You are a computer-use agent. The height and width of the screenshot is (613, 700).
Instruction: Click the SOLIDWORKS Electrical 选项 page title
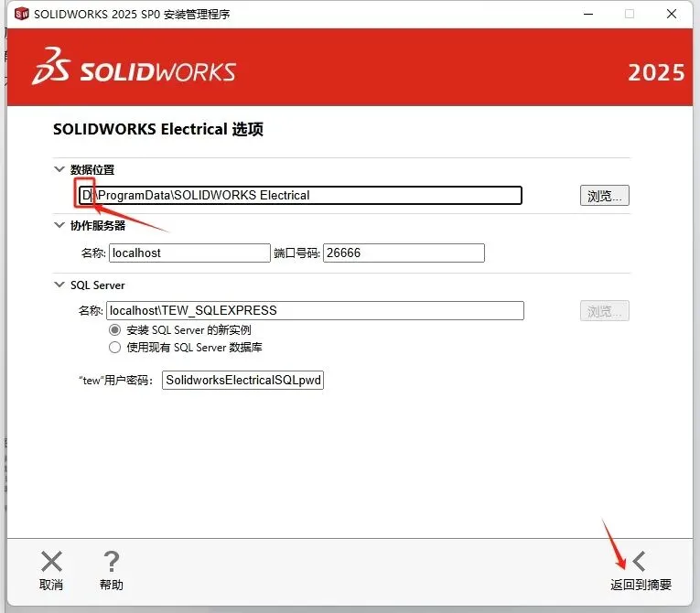(158, 130)
